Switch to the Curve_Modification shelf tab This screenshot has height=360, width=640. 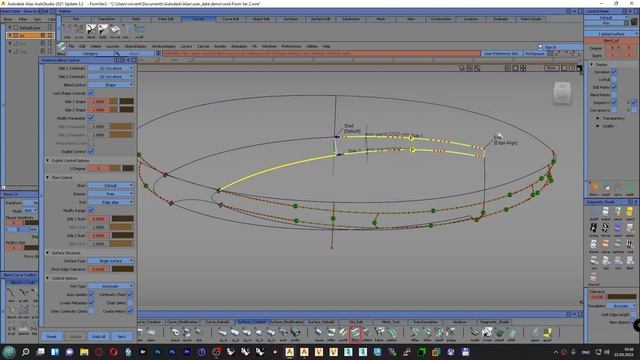click(182, 322)
